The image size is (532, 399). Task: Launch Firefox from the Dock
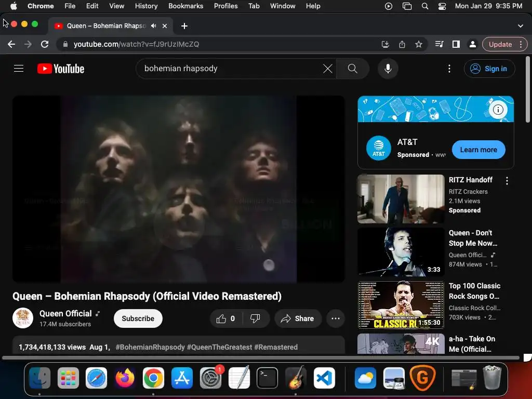[x=125, y=378]
